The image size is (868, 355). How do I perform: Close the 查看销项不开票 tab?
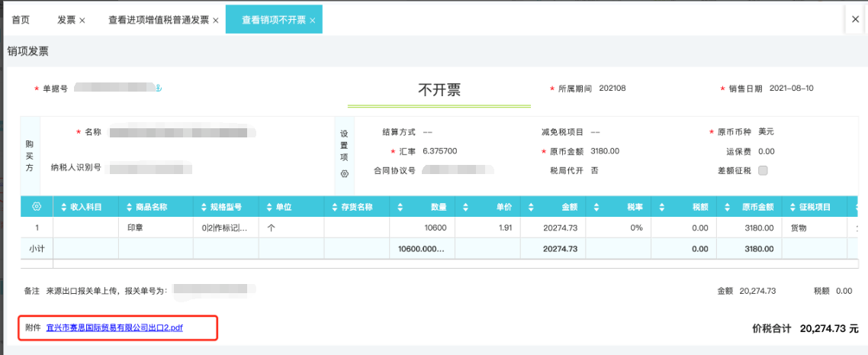312,21
